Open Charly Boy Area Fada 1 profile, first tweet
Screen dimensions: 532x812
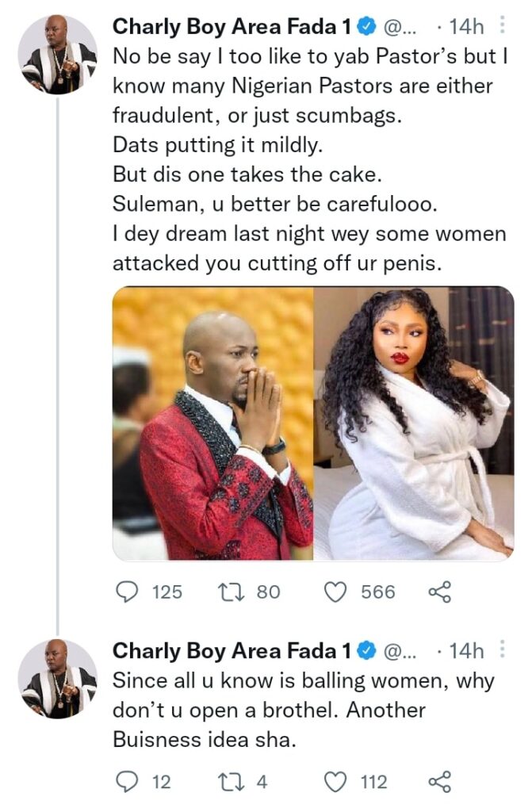pos(232,27)
